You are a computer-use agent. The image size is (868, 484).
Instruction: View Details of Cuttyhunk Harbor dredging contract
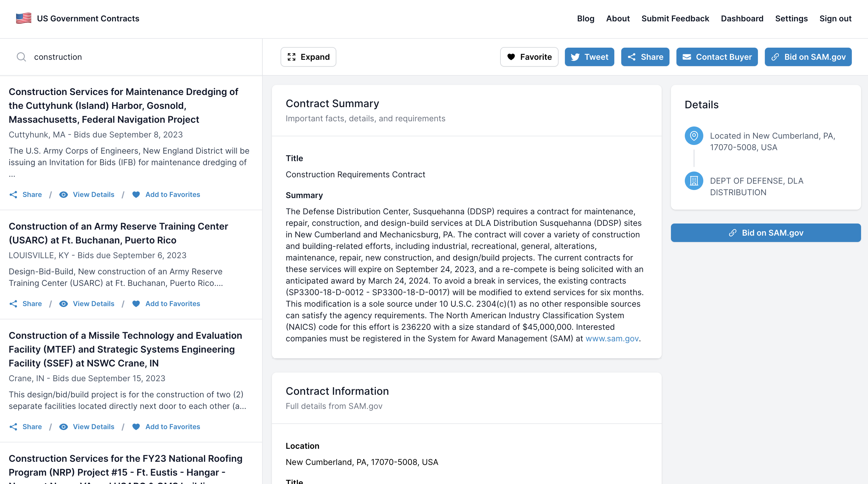pos(93,194)
